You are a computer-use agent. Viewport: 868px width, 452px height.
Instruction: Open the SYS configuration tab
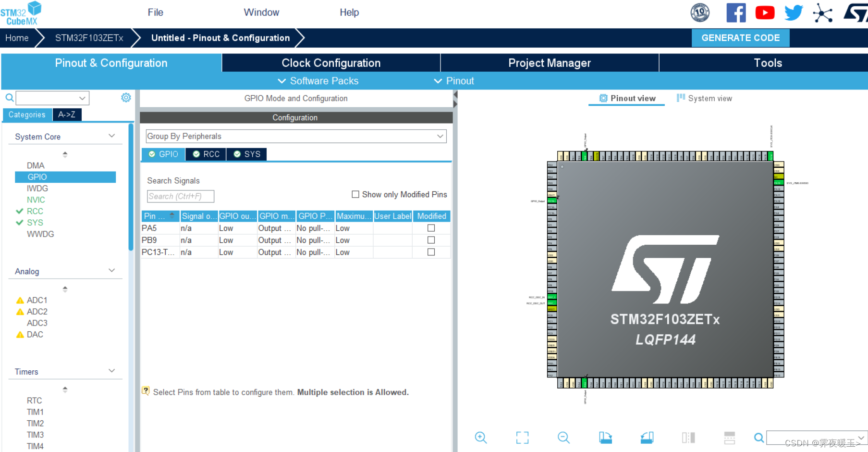coord(247,154)
